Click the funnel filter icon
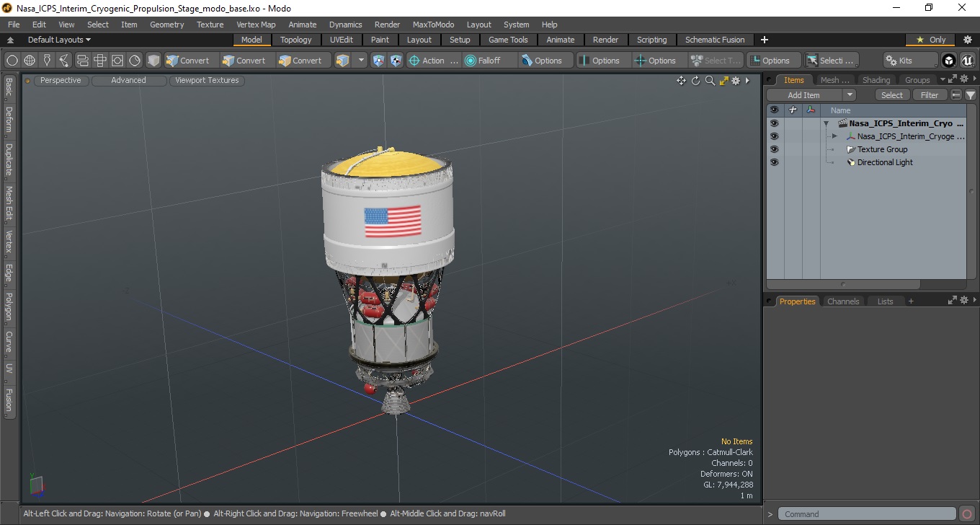 click(971, 95)
